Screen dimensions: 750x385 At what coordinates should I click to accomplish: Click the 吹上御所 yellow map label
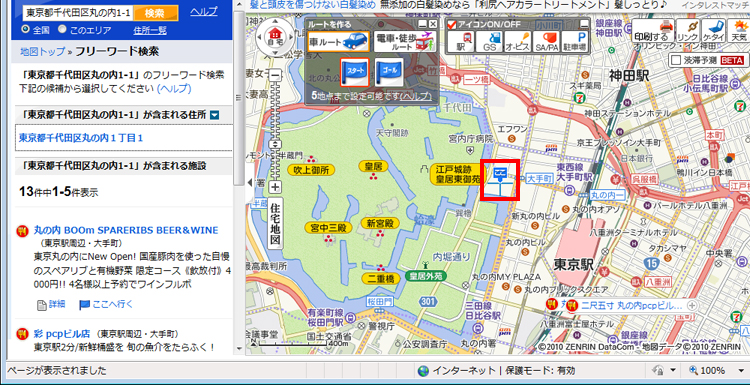[x=311, y=169]
